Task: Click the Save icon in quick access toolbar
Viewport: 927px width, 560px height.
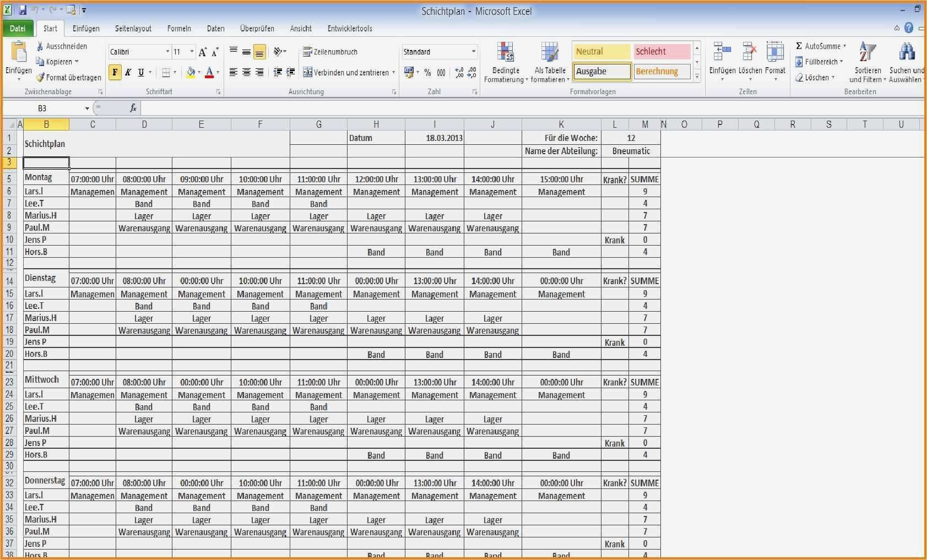Action: point(21,9)
